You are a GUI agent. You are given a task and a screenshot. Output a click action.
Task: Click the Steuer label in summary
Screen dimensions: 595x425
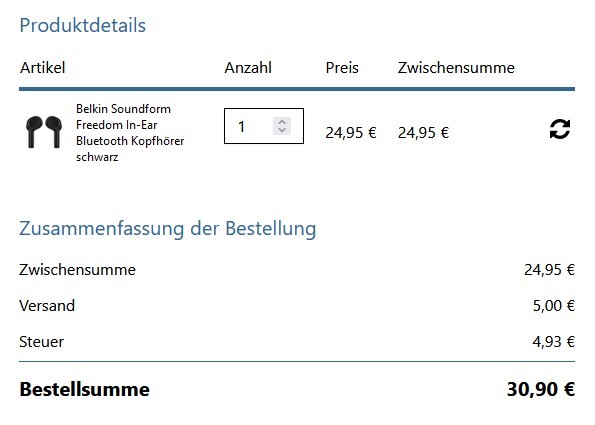41,342
